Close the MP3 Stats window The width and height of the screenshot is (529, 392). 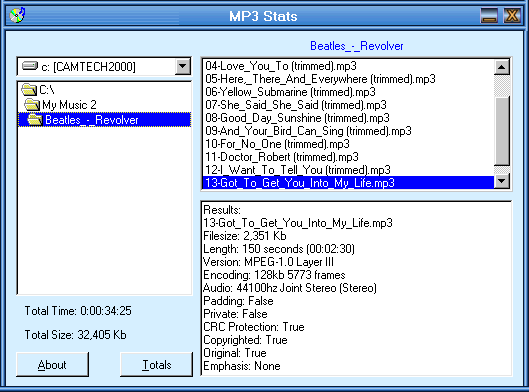(x=512, y=16)
